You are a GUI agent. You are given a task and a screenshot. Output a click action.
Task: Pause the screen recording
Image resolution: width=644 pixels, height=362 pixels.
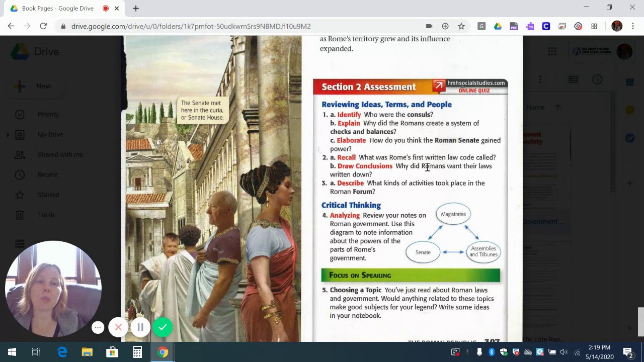[x=140, y=327]
